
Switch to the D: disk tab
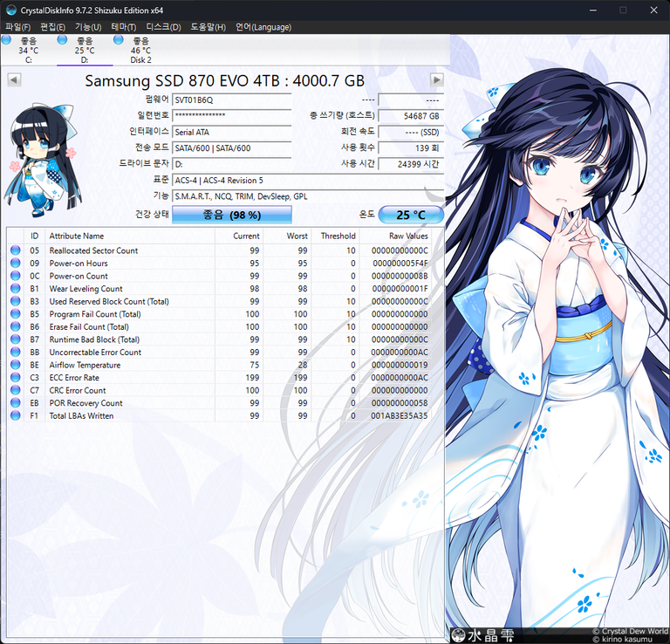85,50
